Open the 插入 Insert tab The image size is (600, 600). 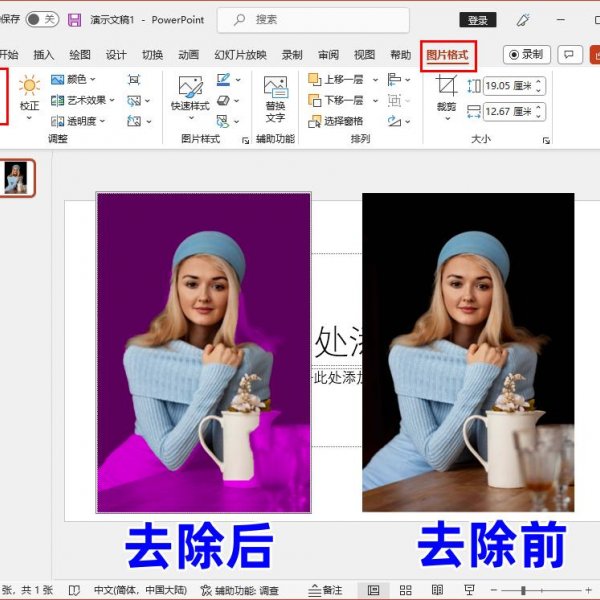pyautogui.click(x=43, y=55)
